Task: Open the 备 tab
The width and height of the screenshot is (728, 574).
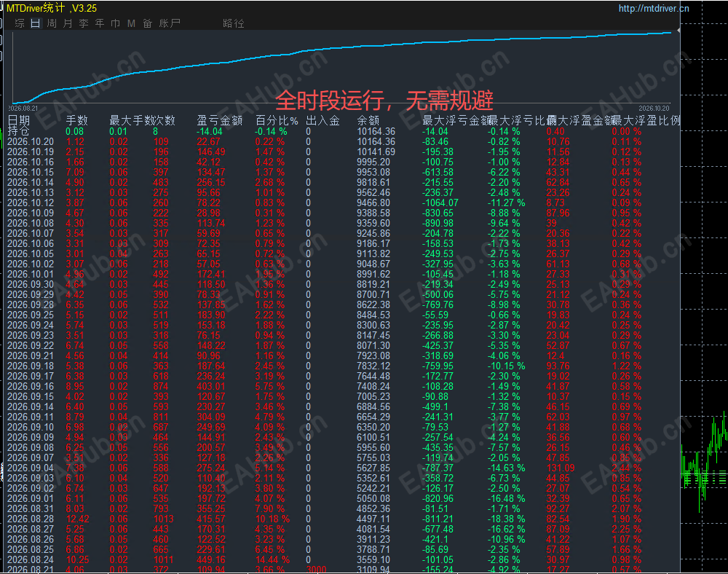Action: (x=147, y=23)
